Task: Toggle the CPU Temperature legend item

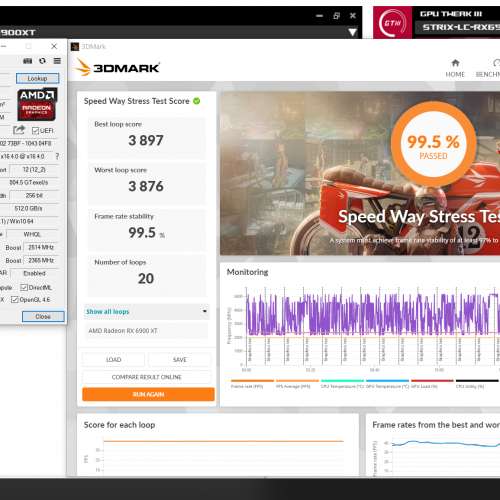Action: [x=342, y=384]
